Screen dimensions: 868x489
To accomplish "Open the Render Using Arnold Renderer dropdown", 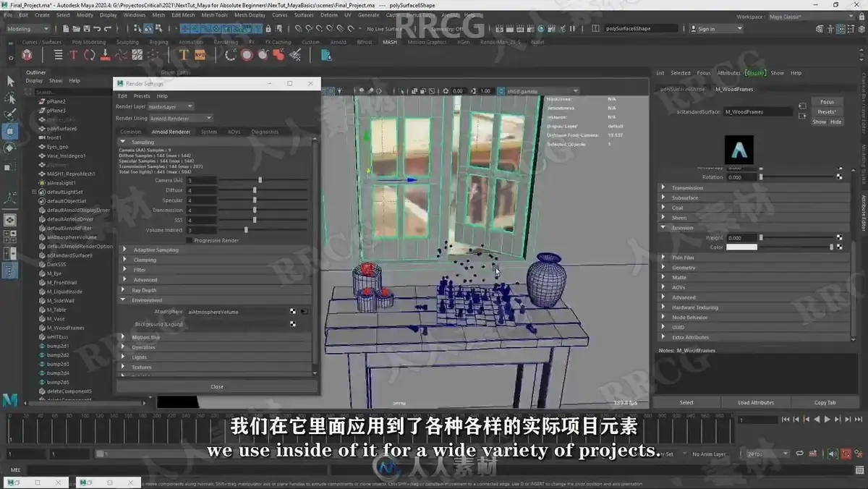I will (181, 118).
